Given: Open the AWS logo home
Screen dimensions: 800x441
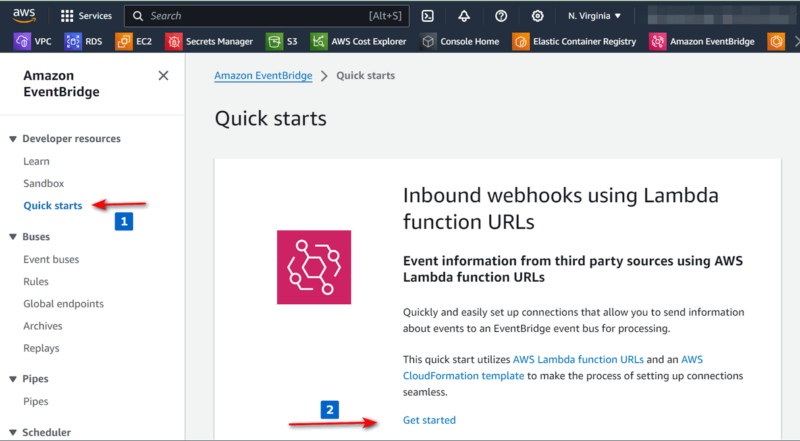Looking at the screenshot, I should click(x=24, y=16).
